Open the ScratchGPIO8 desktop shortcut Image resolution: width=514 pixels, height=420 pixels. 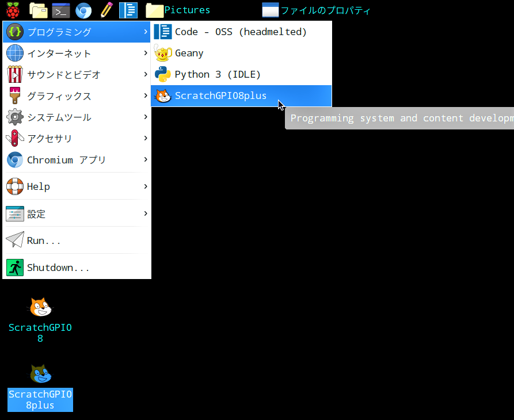(40, 319)
